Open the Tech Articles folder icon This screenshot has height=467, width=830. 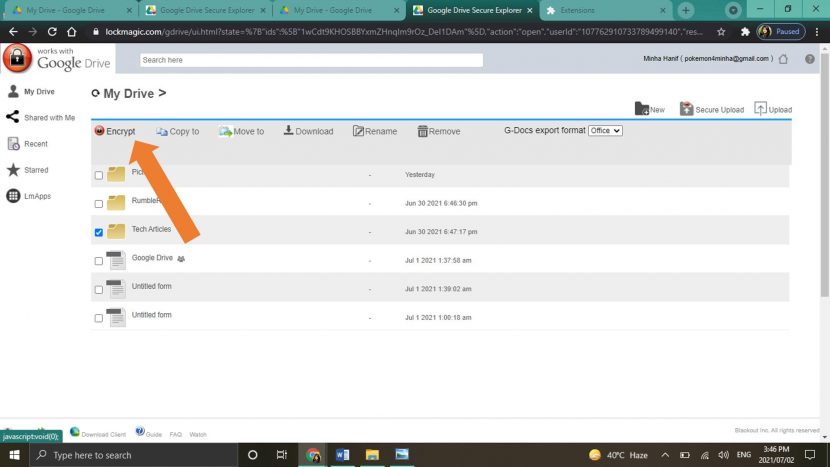coord(116,231)
